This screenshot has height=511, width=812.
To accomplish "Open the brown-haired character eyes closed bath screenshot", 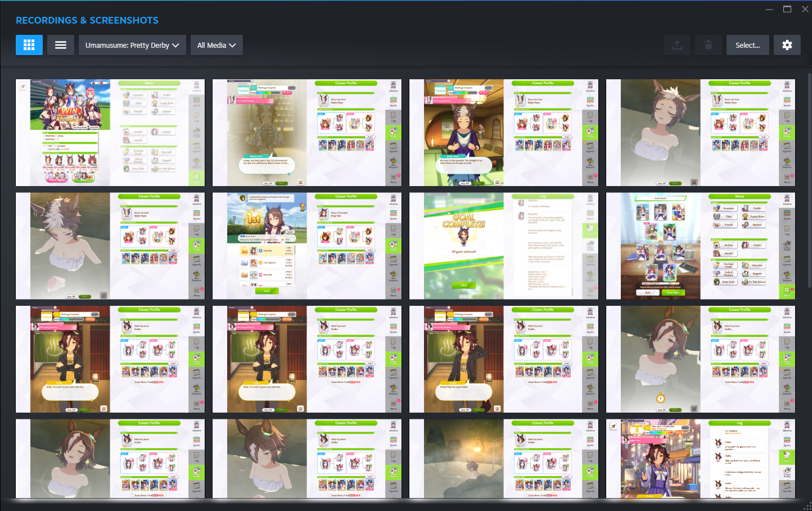I will [x=110, y=459].
